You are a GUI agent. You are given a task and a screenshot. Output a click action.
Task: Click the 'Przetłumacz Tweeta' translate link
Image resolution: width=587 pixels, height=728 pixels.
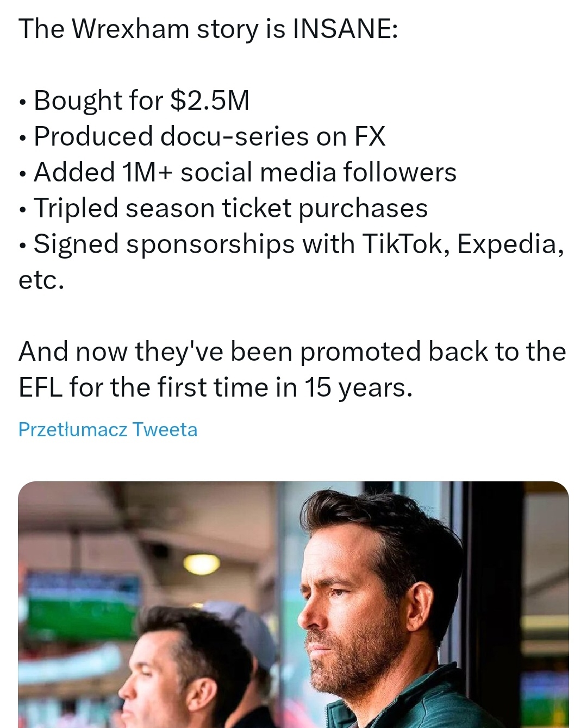click(108, 430)
